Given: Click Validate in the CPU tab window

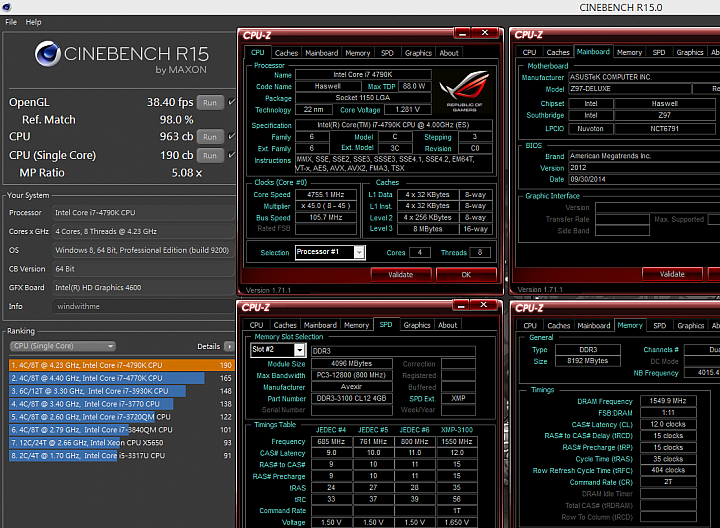Looking at the screenshot, I should pos(400,275).
